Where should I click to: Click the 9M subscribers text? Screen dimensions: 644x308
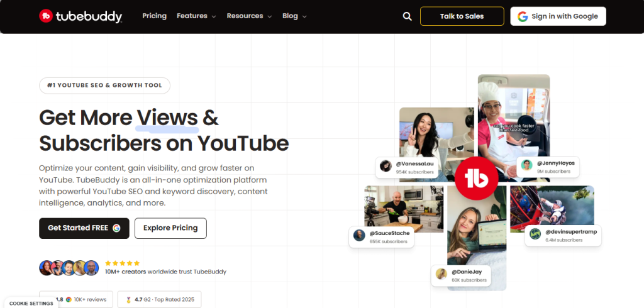click(553, 171)
